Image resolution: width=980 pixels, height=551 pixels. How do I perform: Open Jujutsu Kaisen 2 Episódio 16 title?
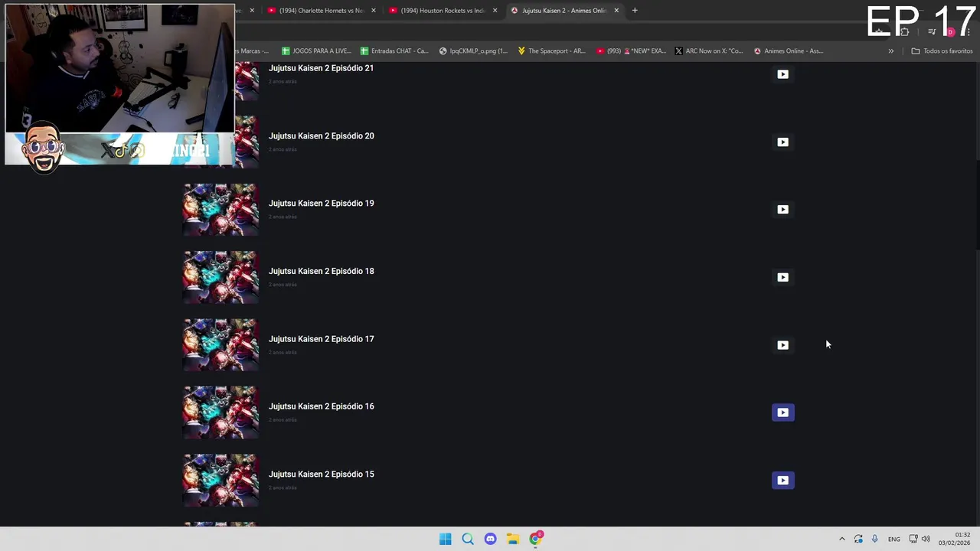[x=321, y=406]
